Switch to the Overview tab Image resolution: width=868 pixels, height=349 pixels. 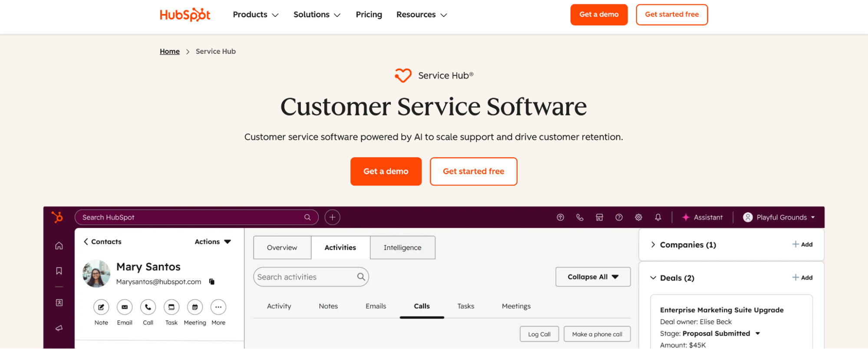282,247
